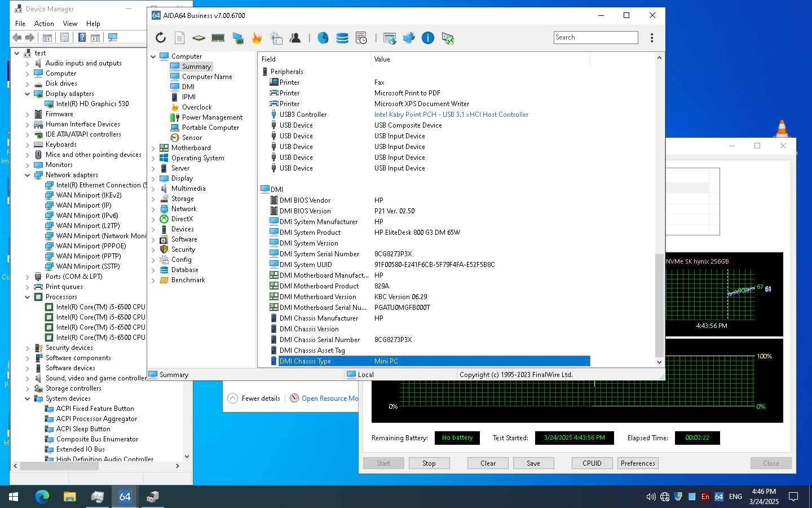Click Open Resource Monitor link
The height and width of the screenshot is (508, 812).
[330, 398]
